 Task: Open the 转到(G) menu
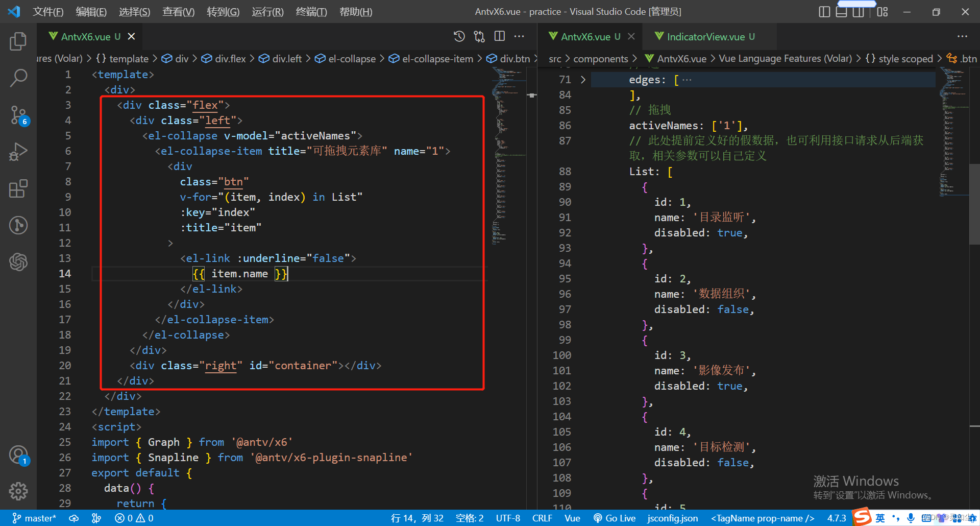click(223, 12)
